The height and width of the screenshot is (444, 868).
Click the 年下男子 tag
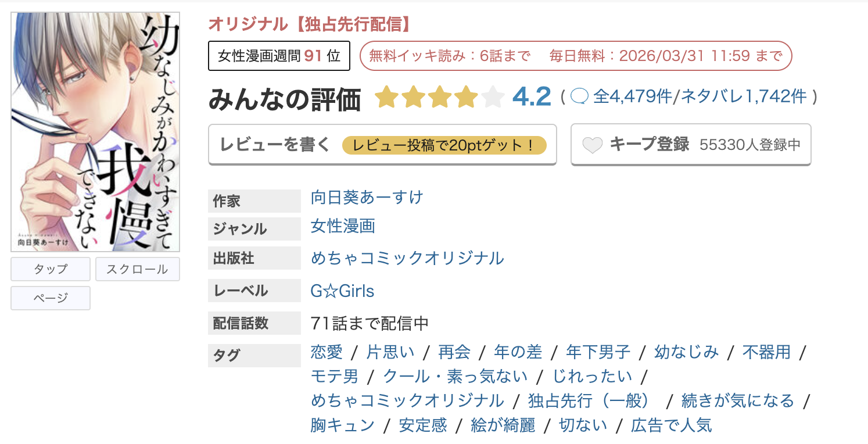[x=598, y=352]
